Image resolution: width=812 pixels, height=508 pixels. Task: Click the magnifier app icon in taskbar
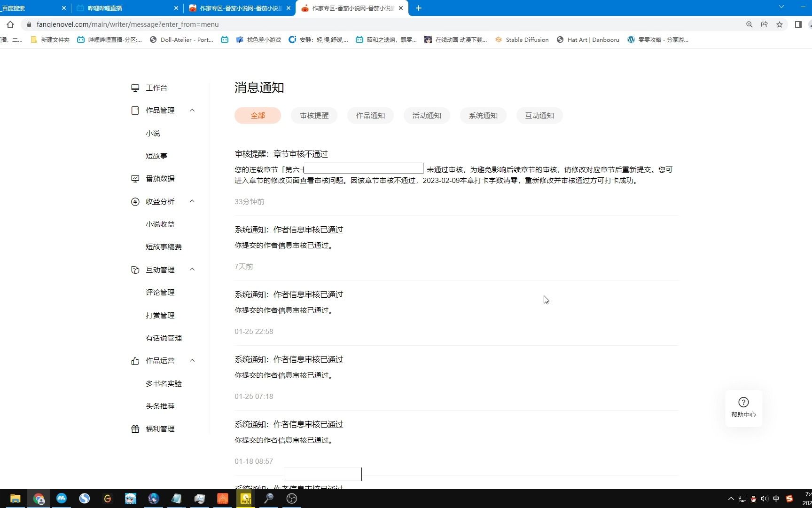269,499
